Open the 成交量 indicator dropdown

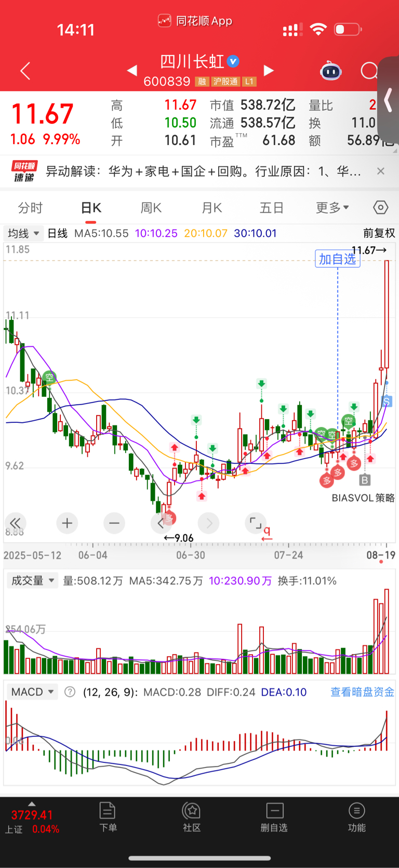[x=32, y=580]
